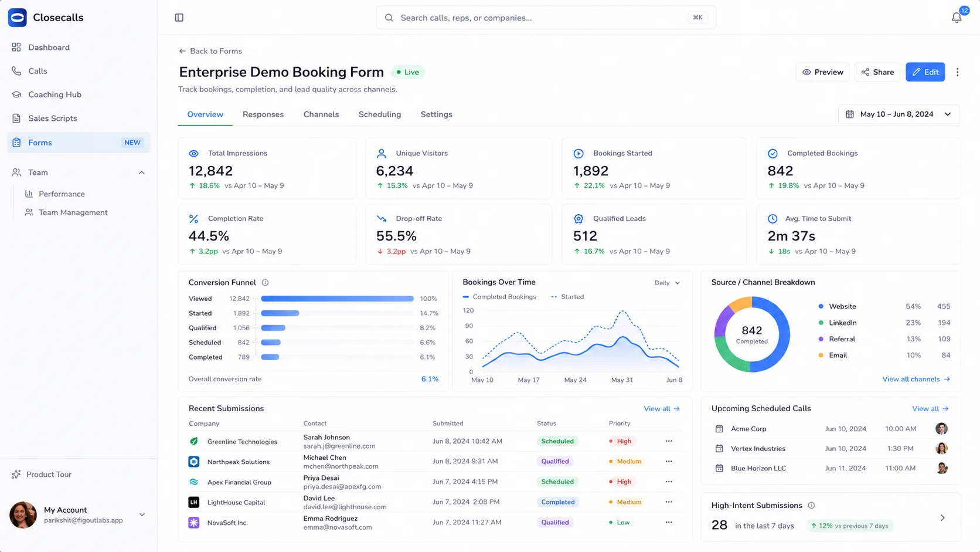This screenshot has width=980, height=552.
Task: Open the Daily interval dropdown
Action: pos(667,283)
